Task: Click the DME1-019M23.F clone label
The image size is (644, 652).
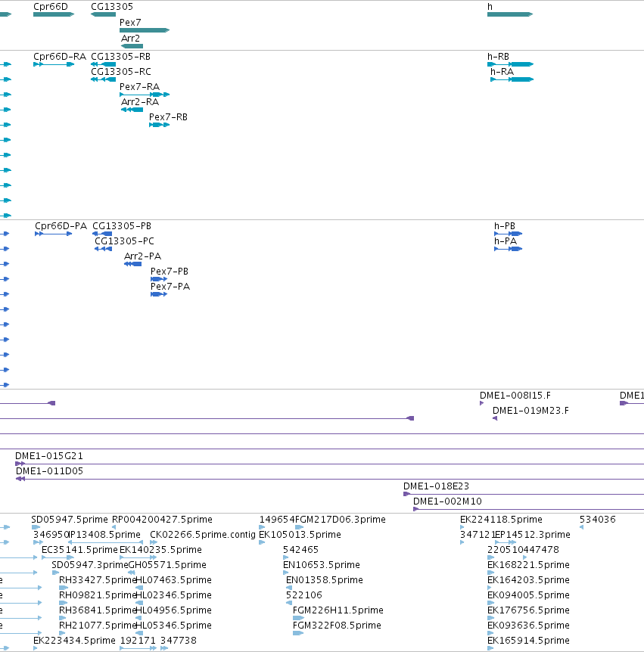Action: pyautogui.click(x=530, y=411)
